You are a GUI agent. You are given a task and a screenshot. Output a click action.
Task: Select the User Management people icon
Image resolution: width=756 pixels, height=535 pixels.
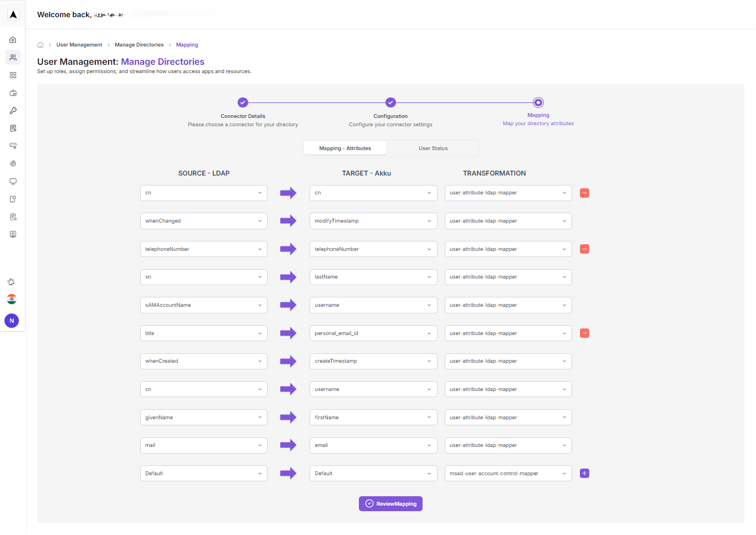(12, 57)
